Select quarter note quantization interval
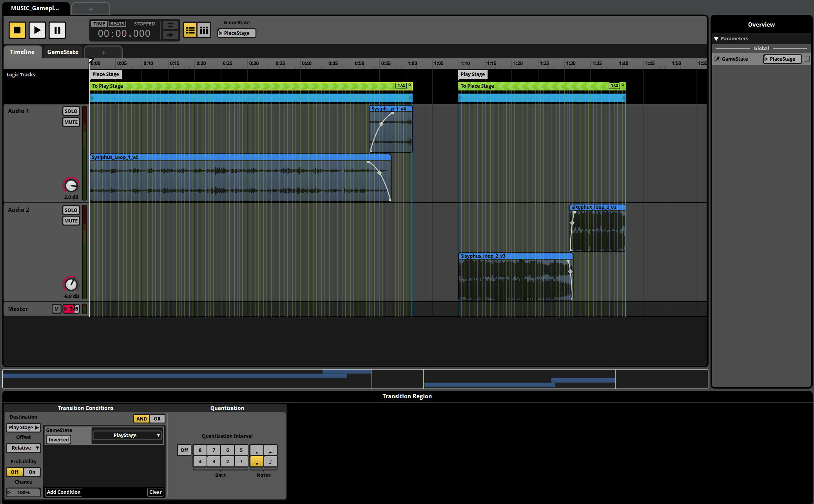This screenshot has width=814, height=504. (257, 461)
